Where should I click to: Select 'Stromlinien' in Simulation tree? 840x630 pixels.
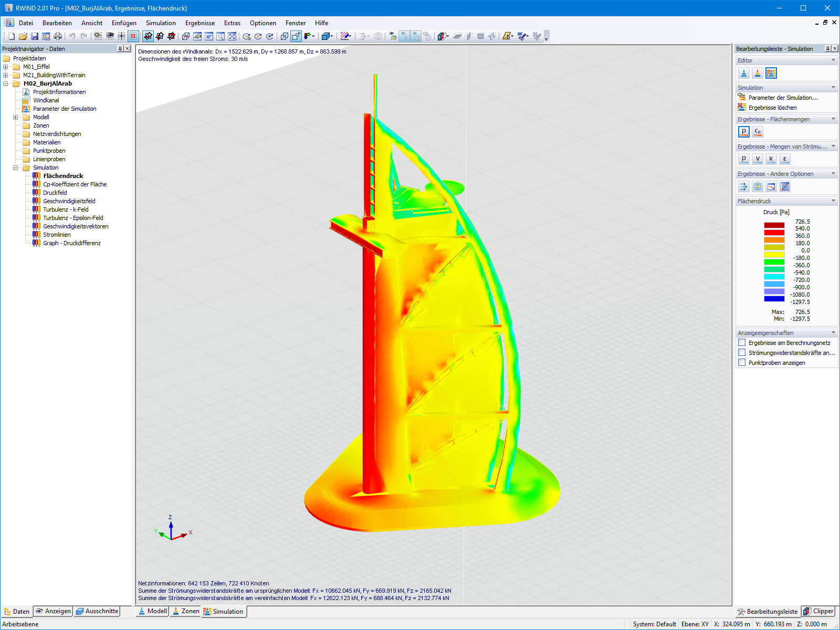point(57,235)
